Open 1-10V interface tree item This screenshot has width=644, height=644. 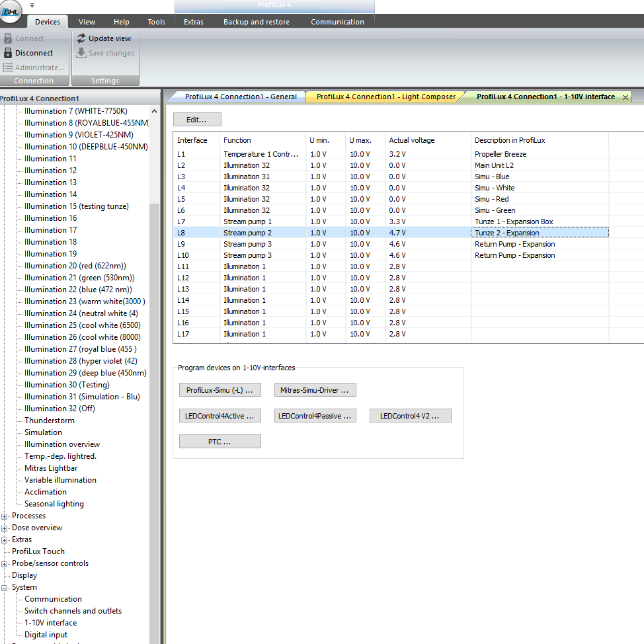click(50, 623)
